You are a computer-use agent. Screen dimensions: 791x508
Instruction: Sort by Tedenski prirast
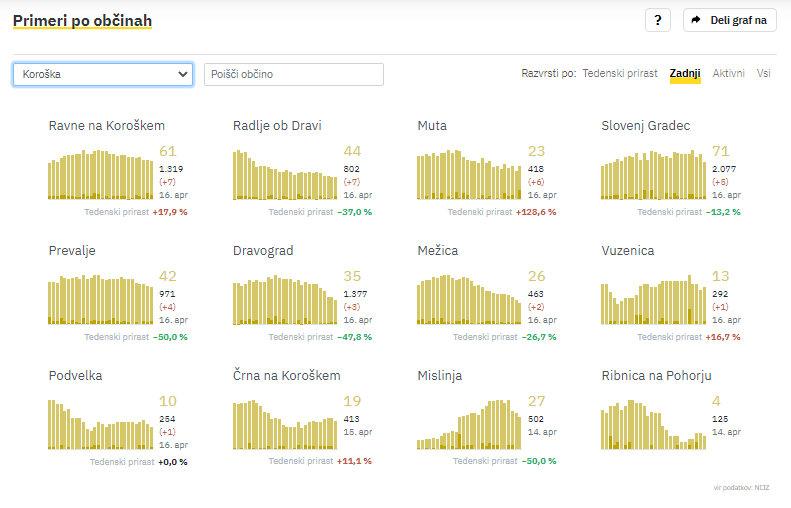pyautogui.click(x=620, y=73)
